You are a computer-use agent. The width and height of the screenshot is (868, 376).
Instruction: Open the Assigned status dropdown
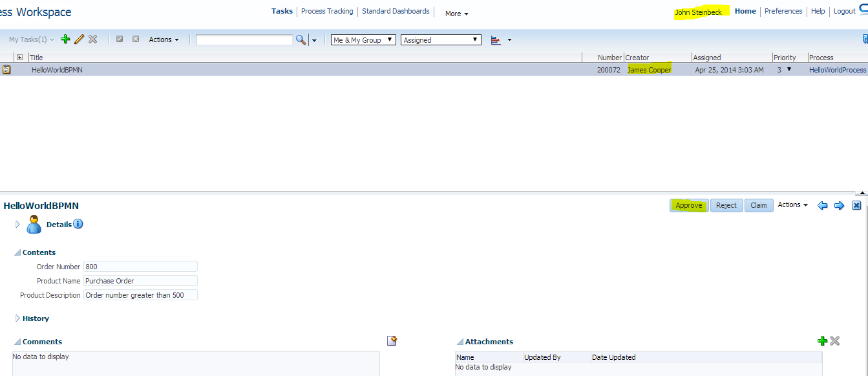(441, 39)
